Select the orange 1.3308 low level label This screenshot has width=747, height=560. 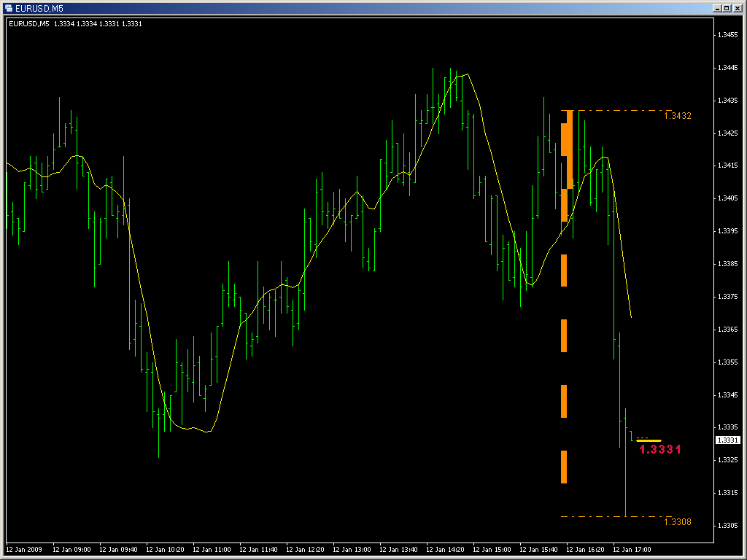pyautogui.click(x=677, y=522)
